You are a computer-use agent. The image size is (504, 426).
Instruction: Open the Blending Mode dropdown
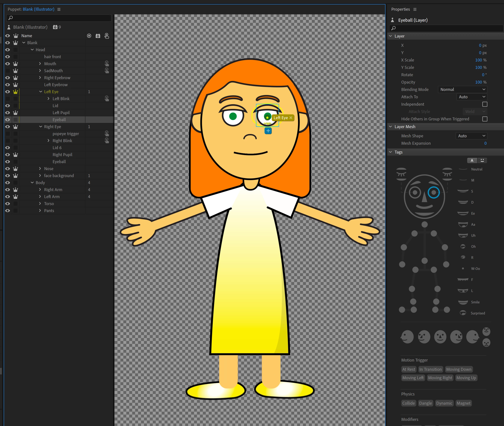click(x=462, y=90)
